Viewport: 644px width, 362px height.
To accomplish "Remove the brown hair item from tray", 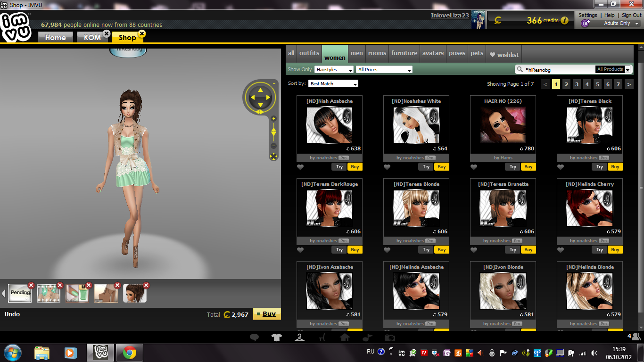I will pos(146,285).
